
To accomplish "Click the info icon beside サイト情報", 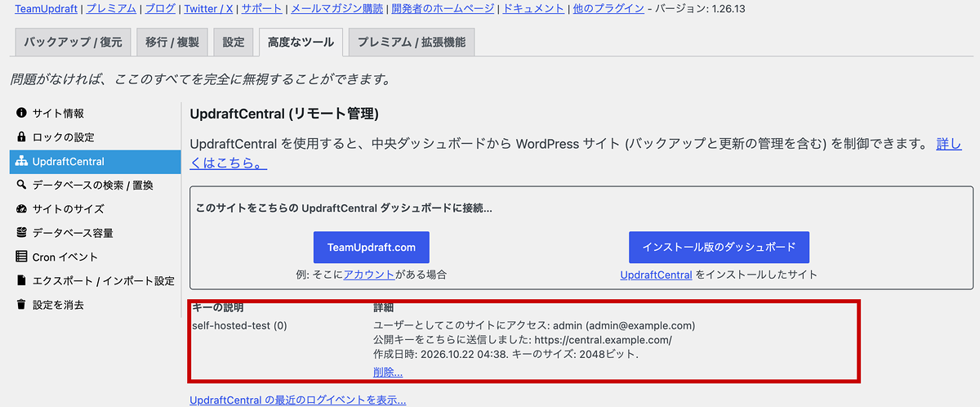I will pyautogui.click(x=21, y=114).
